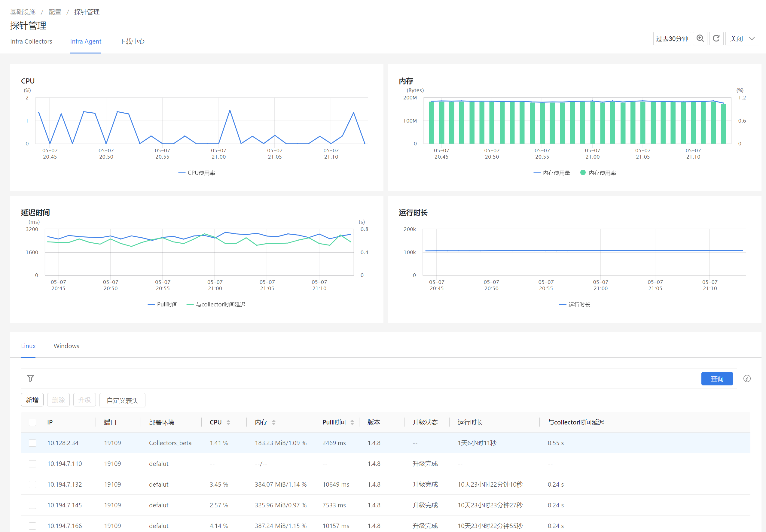Image resolution: width=766 pixels, height=532 pixels.
Task: Click Pull time value 7533 ms
Action: [334, 505]
